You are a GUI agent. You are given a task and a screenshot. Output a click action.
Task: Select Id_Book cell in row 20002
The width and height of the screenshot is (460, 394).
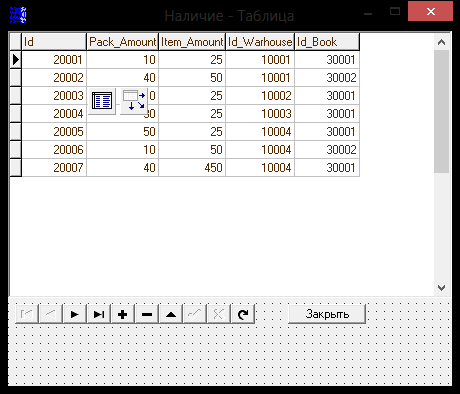coord(327,78)
